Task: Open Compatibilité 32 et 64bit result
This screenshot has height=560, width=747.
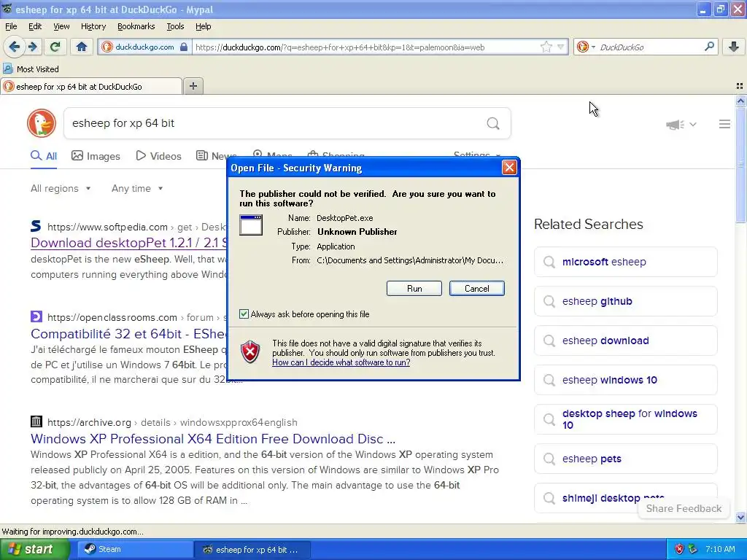Action: (x=128, y=334)
